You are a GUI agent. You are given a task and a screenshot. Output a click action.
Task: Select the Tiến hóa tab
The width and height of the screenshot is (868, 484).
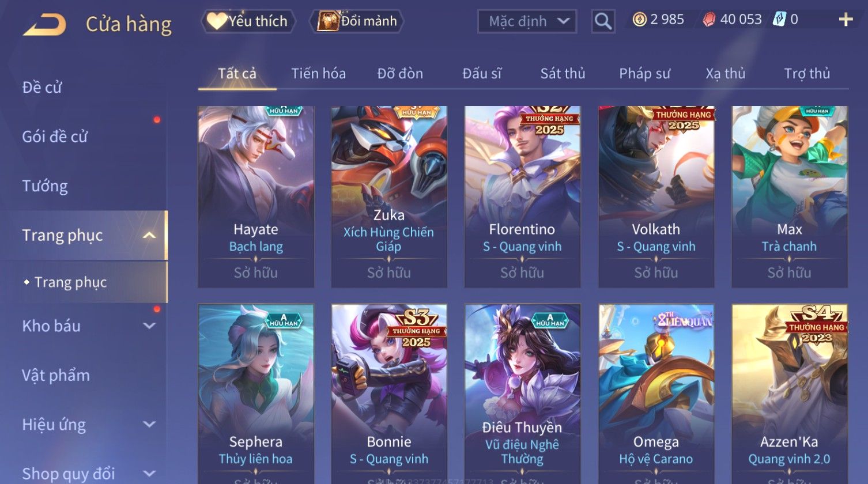[318, 74]
